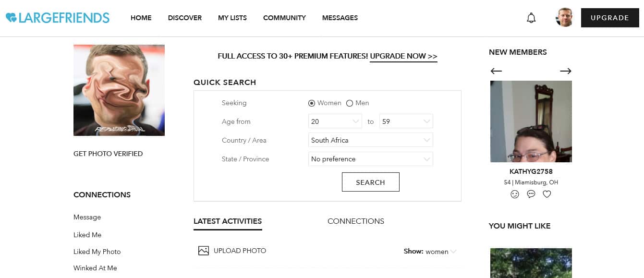Viewport: 644px width, 278px height.
Task: Open the minimum age dropdown showing 20
Action: point(335,121)
